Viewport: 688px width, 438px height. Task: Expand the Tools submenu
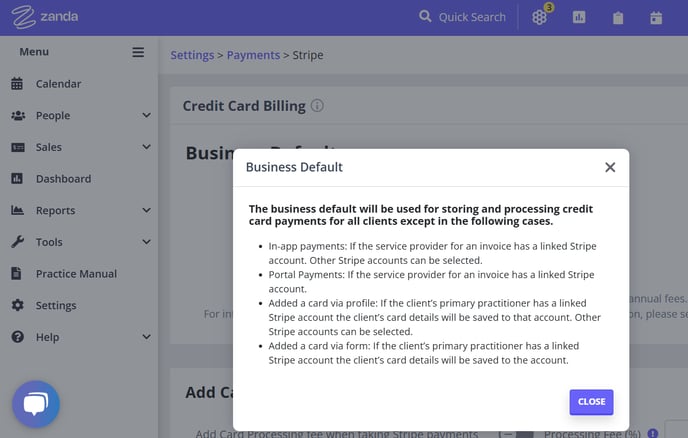[x=147, y=242]
